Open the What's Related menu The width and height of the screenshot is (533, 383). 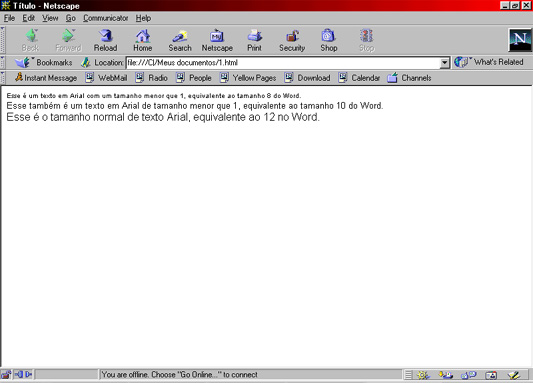[488, 62]
